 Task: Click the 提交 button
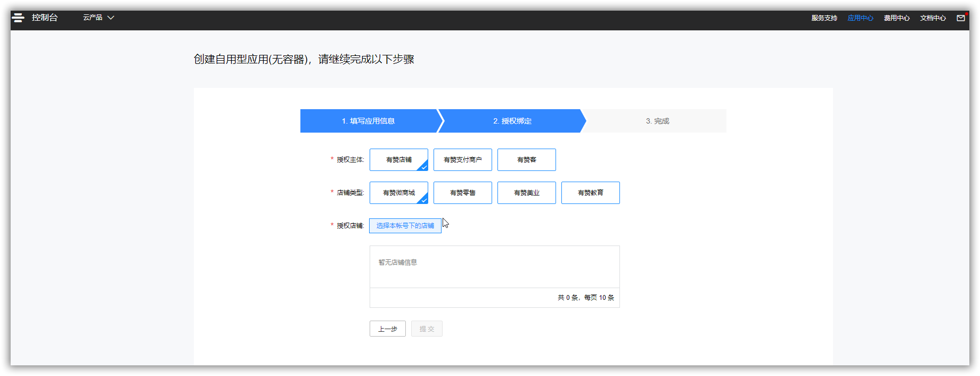pyautogui.click(x=427, y=329)
